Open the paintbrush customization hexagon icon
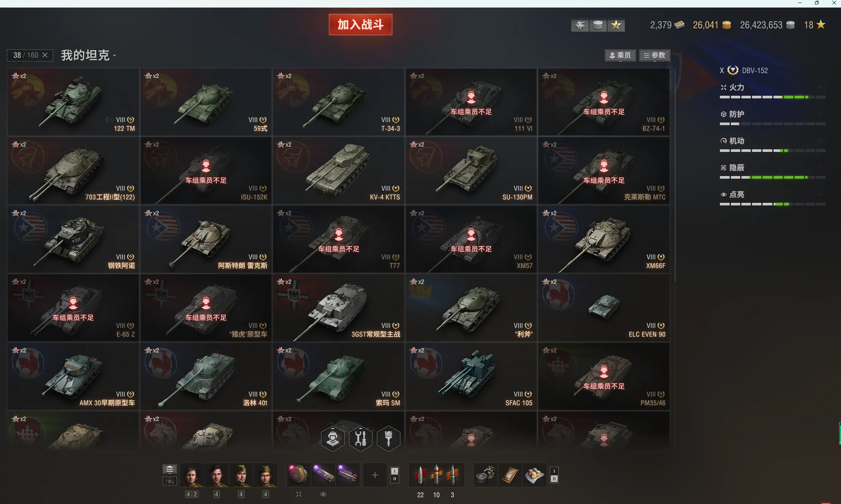This screenshot has height=504, width=841. tap(389, 438)
